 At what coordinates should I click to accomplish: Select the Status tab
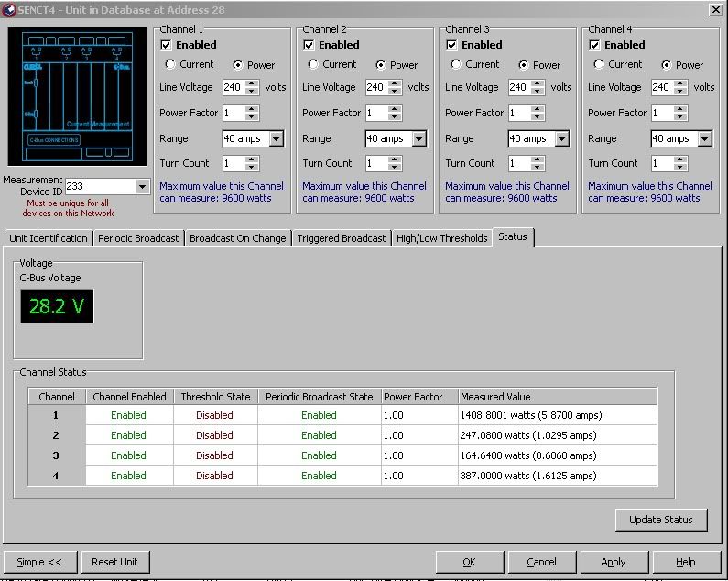point(513,236)
